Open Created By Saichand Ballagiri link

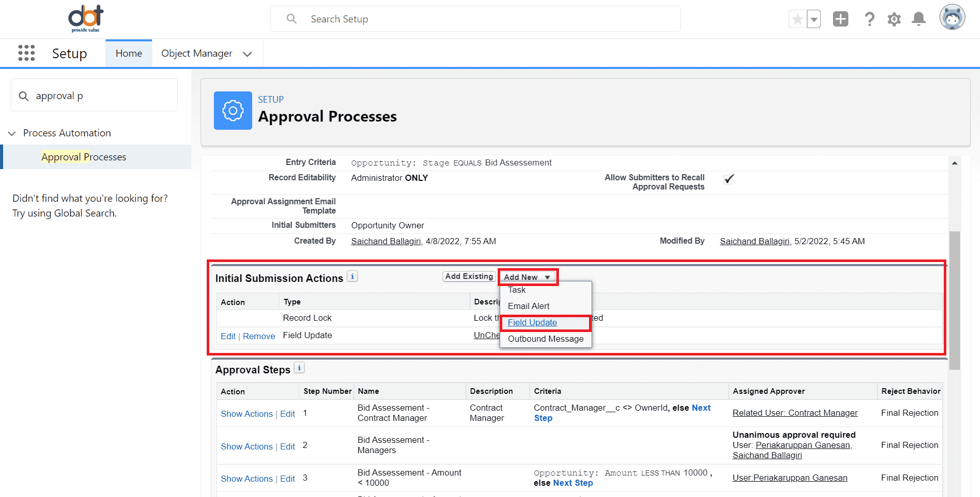[x=386, y=241]
